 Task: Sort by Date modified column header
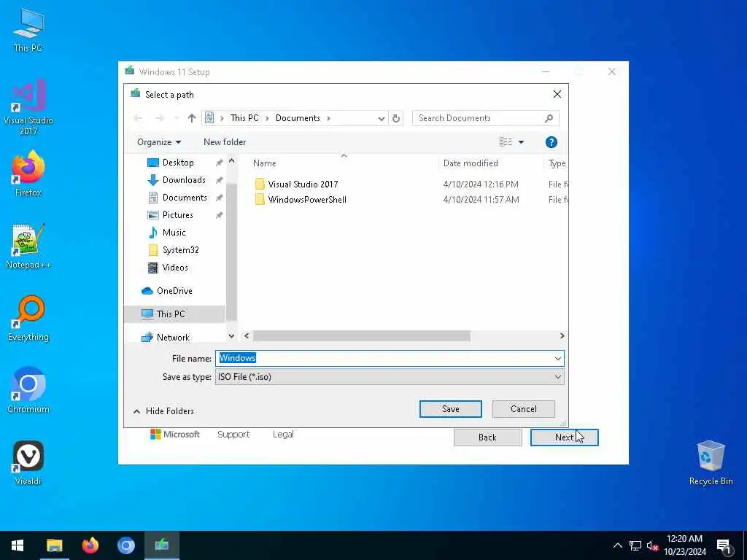471,163
